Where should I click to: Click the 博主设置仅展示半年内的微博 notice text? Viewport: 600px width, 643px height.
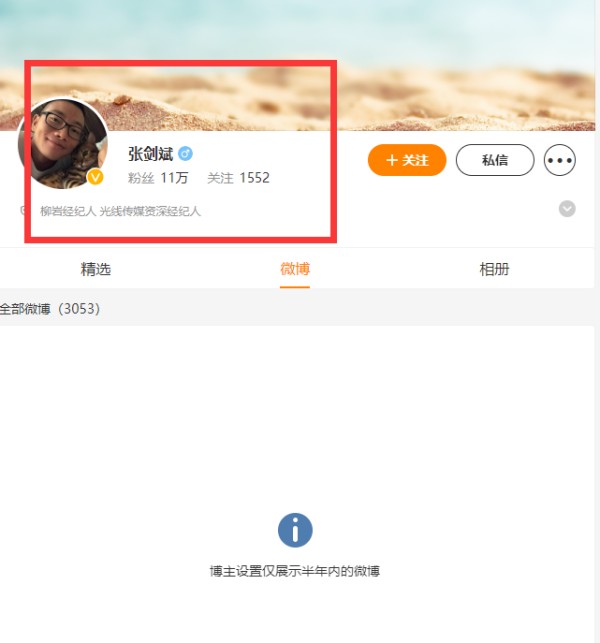(x=295, y=571)
